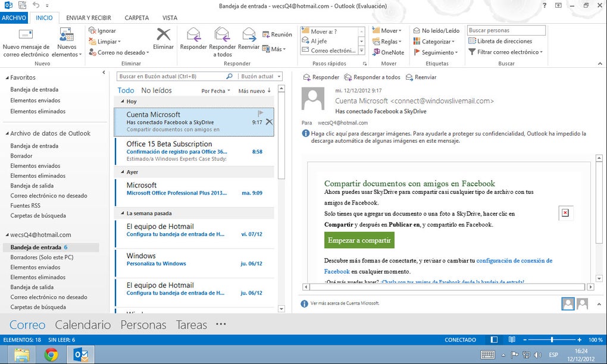
Task: Switch to the CARPETA tab
Action: pos(137,18)
